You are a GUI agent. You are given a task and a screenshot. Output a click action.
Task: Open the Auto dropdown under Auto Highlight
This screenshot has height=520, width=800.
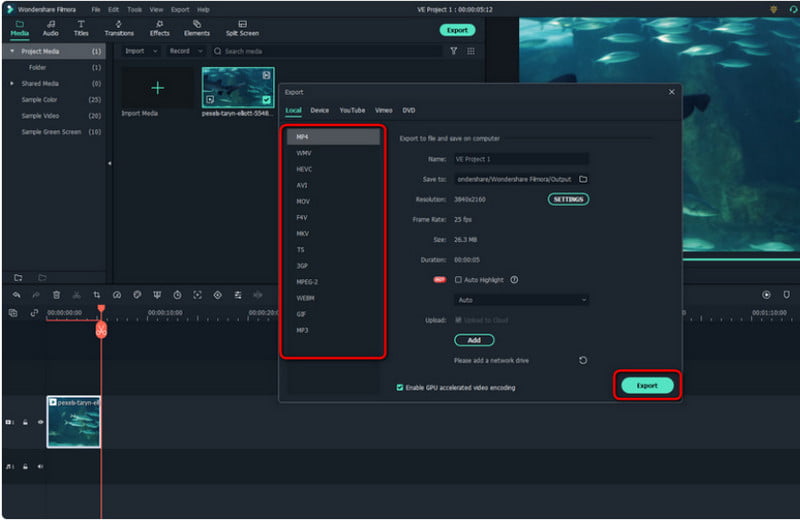[x=520, y=300]
